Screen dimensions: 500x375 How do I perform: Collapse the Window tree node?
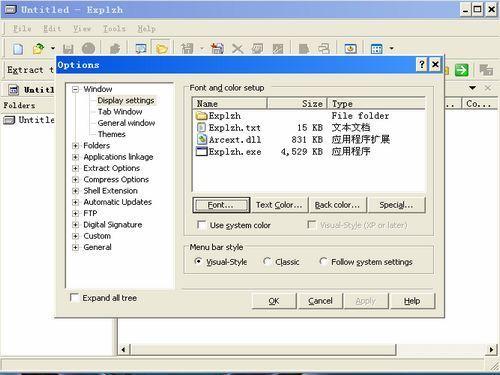coord(75,89)
